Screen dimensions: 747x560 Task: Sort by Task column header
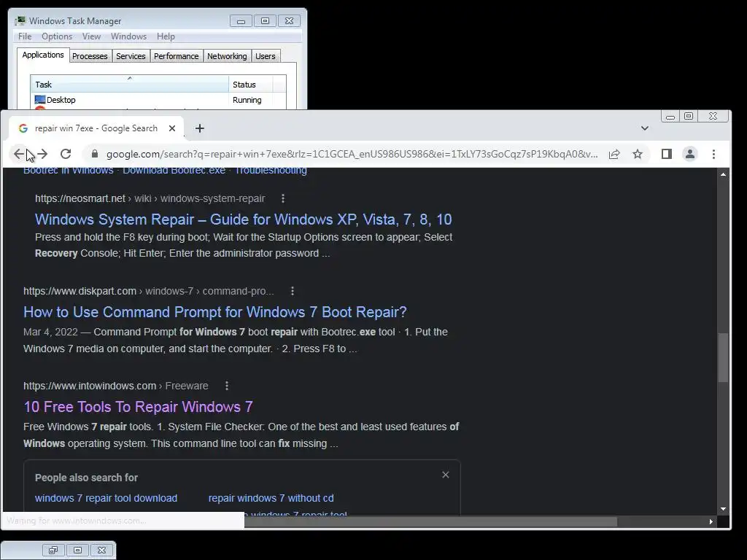coord(130,85)
